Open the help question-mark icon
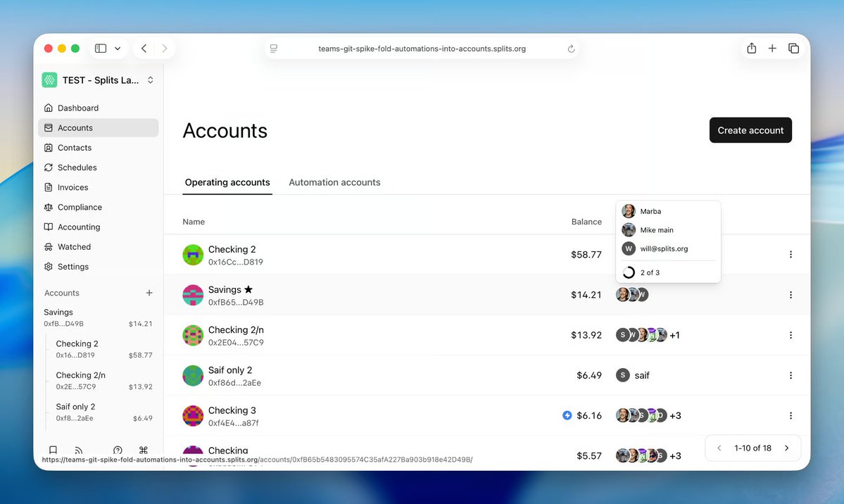Viewport: 844px width, 504px height. coord(118,450)
